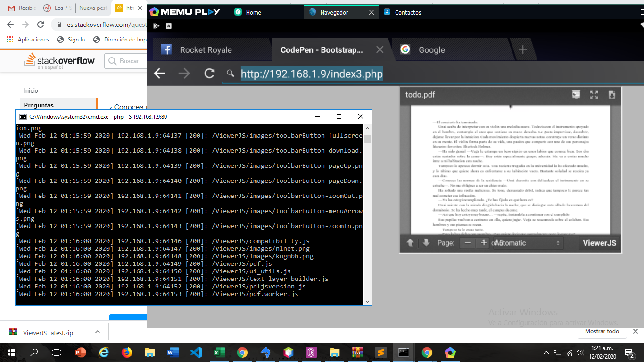Click the cmd window scrollbar up arrow

tap(367, 128)
